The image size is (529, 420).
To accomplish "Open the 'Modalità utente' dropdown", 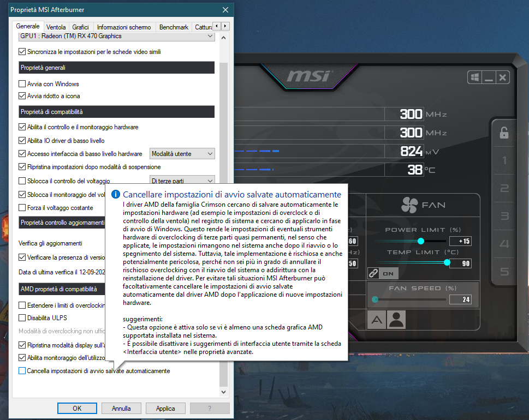I will 182,154.
